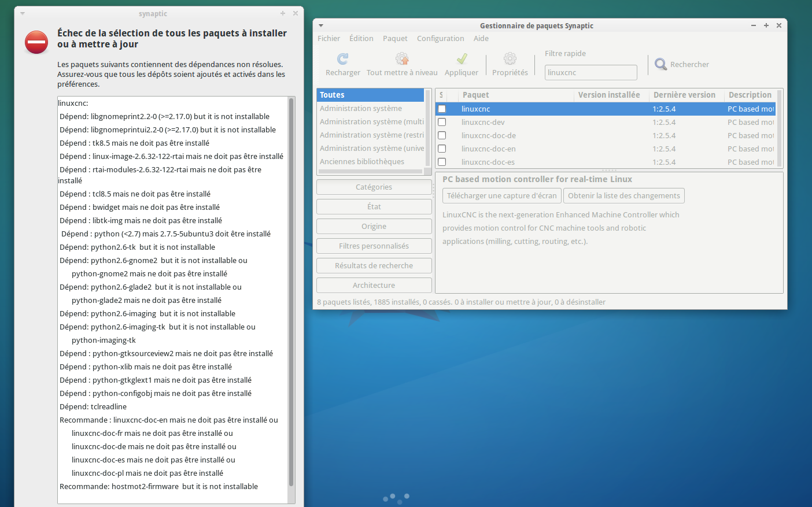This screenshot has height=507, width=812.
Task: Click the Rechercher magnifier icon
Action: 660,64
